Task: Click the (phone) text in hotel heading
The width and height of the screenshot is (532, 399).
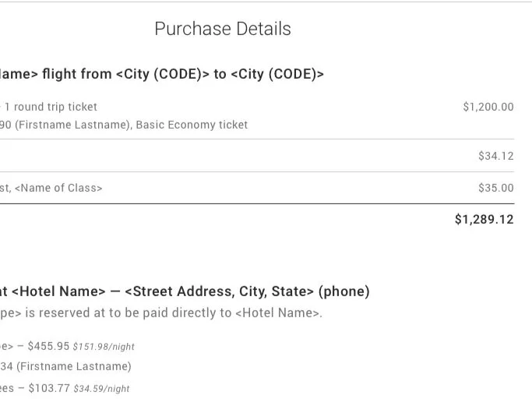Action: (x=345, y=291)
